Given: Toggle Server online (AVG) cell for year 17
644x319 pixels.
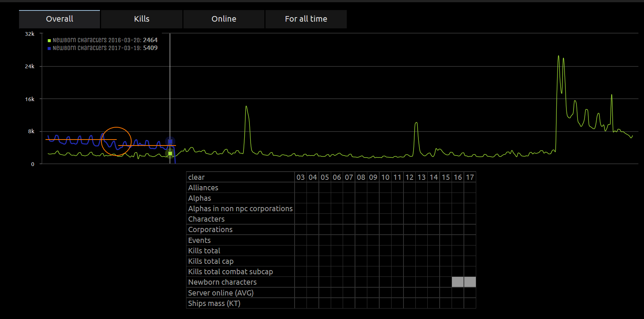Looking at the screenshot, I should (470, 293).
